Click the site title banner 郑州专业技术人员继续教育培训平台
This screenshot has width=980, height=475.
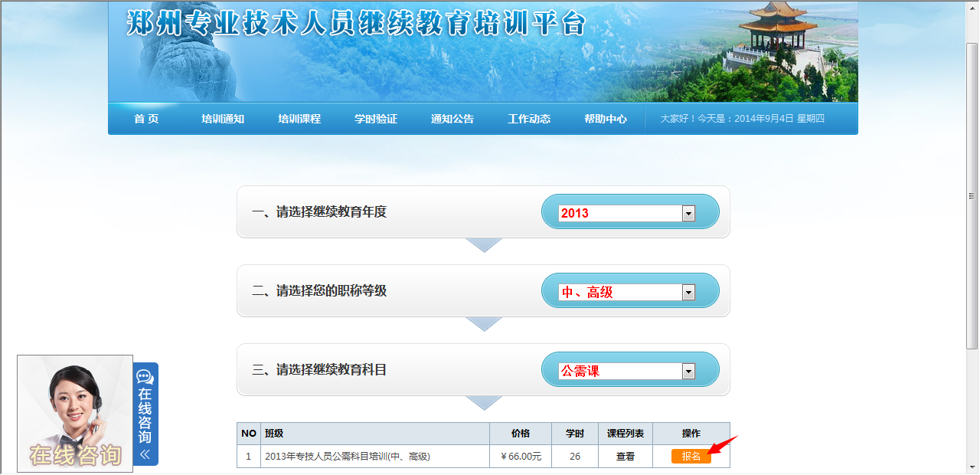point(356,23)
